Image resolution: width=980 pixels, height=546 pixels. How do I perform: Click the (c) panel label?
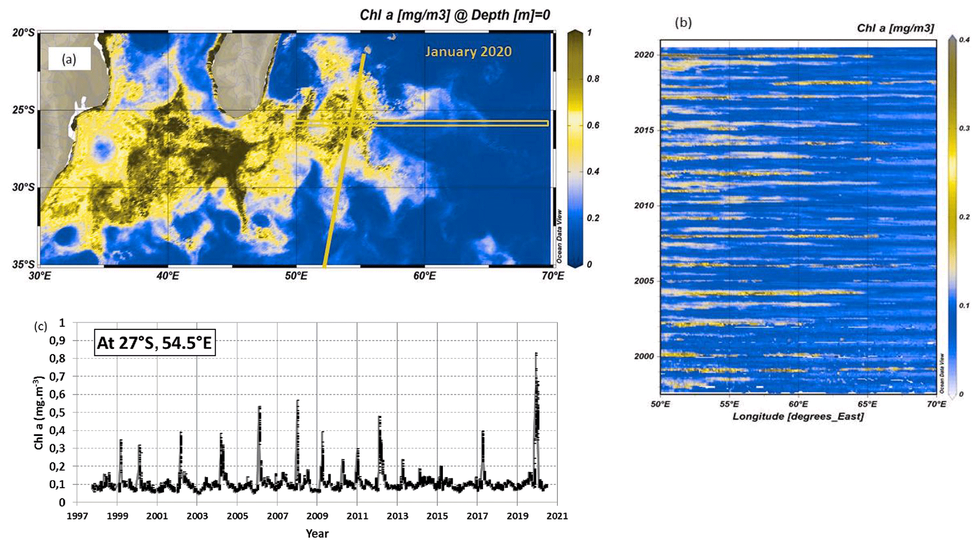(x=41, y=326)
